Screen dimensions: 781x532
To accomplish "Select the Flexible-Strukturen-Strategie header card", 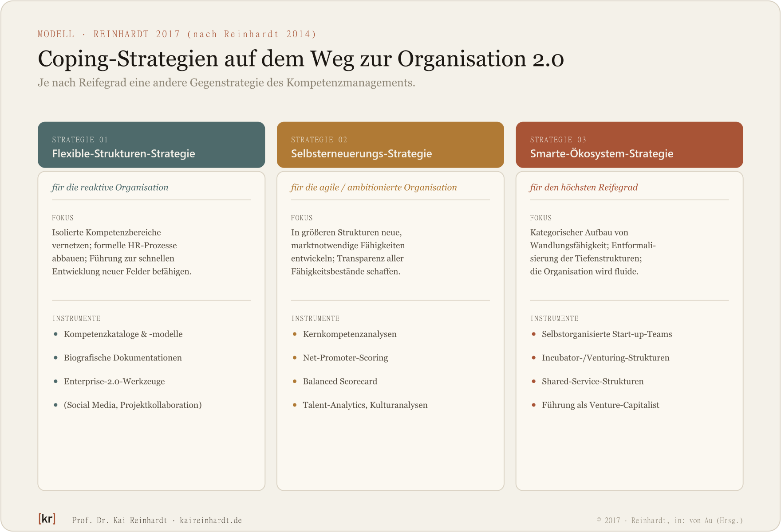I will tap(151, 145).
